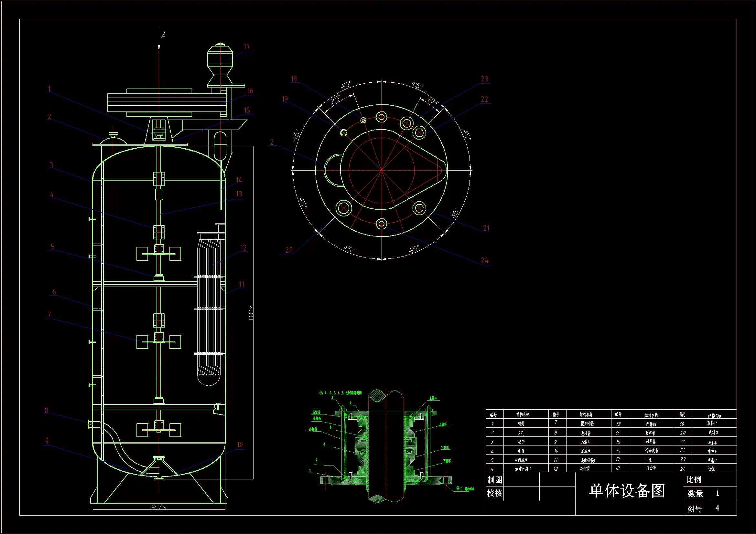
Task: Click the 2.7m width dimension text
Action: click(x=159, y=507)
